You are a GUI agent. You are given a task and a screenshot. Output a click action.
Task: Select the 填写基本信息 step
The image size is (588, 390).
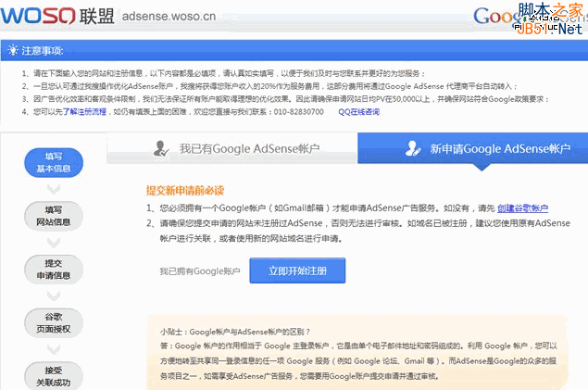[53, 161]
